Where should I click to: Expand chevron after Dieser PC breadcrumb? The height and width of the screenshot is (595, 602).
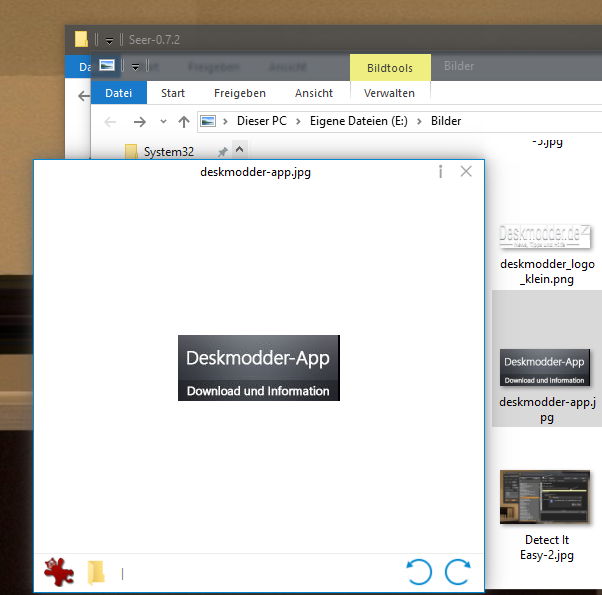298,121
